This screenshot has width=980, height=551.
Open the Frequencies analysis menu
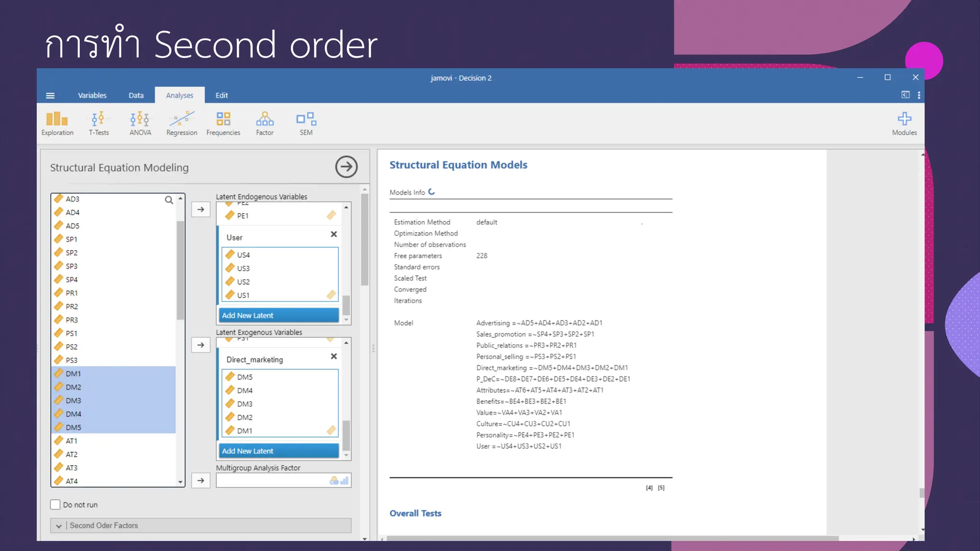click(223, 123)
